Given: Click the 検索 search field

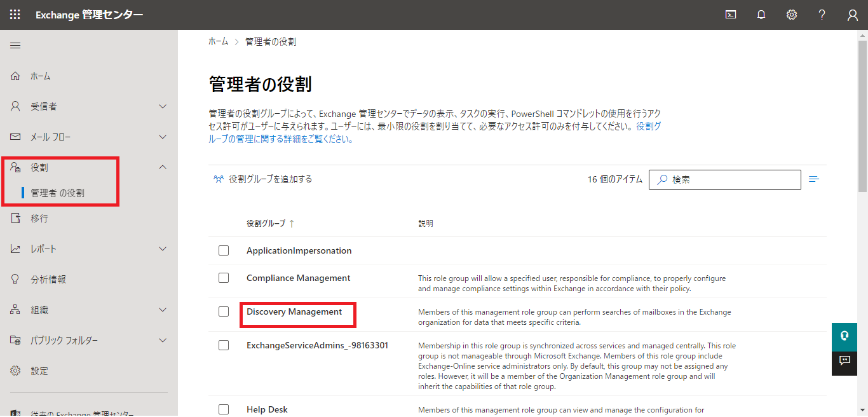Looking at the screenshot, I should coord(725,180).
